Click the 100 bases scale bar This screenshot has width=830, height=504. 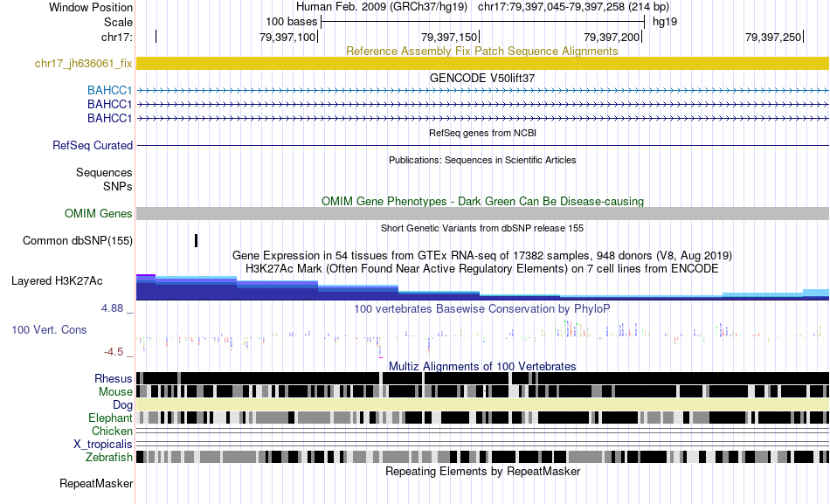(x=482, y=22)
